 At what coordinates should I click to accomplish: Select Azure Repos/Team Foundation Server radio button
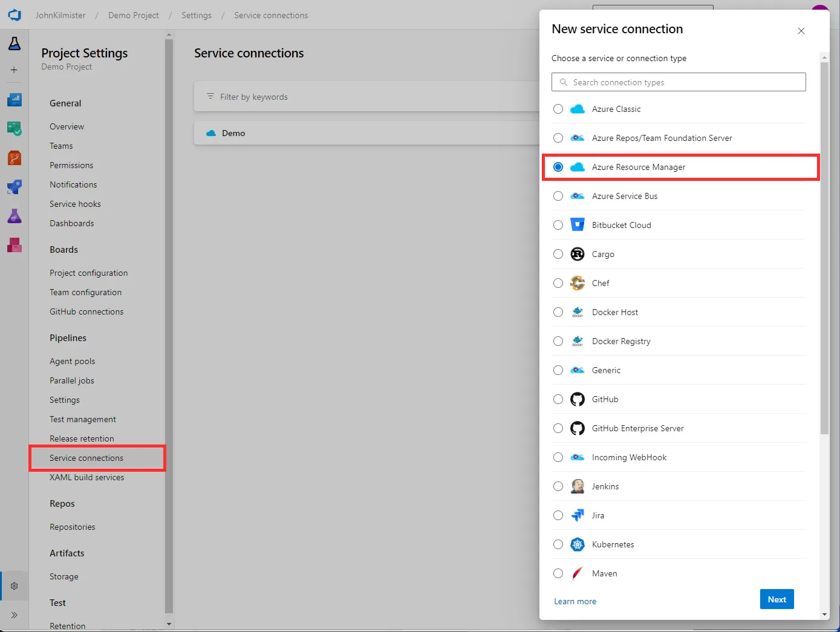[558, 138]
